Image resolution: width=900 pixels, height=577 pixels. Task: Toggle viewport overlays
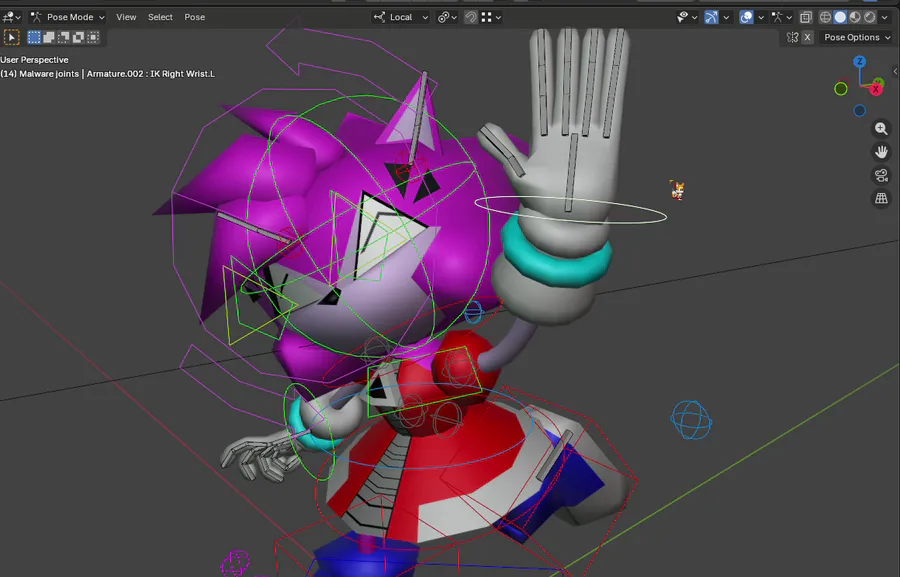coord(746,17)
